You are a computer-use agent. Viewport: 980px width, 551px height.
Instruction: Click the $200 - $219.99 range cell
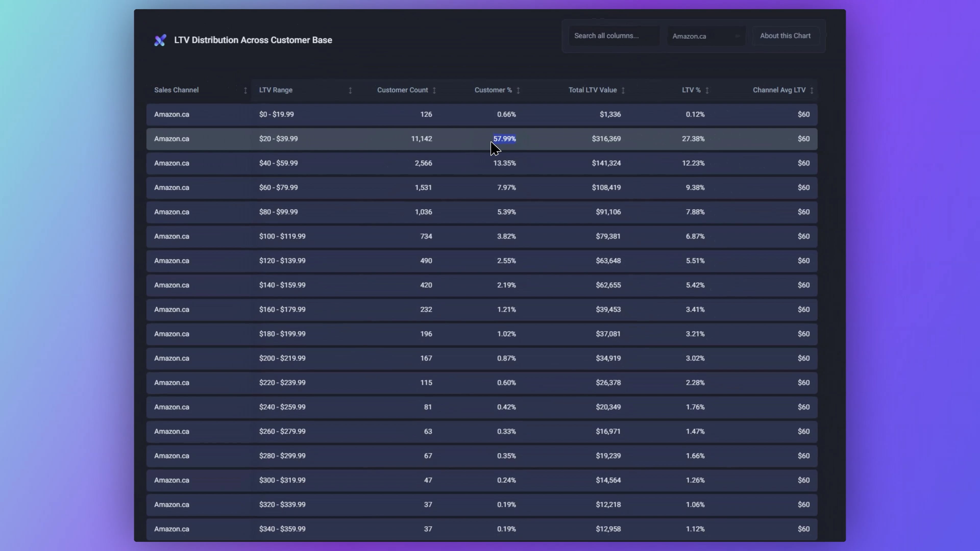click(282, 358)
